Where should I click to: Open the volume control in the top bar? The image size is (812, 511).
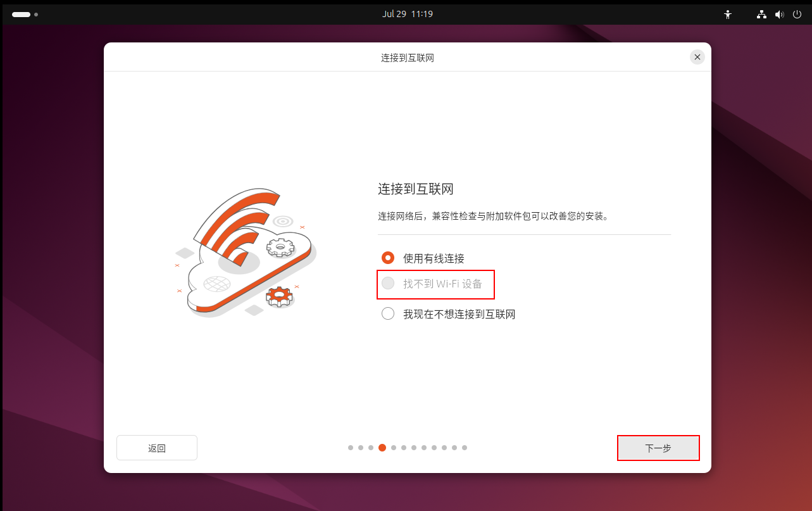779,14
